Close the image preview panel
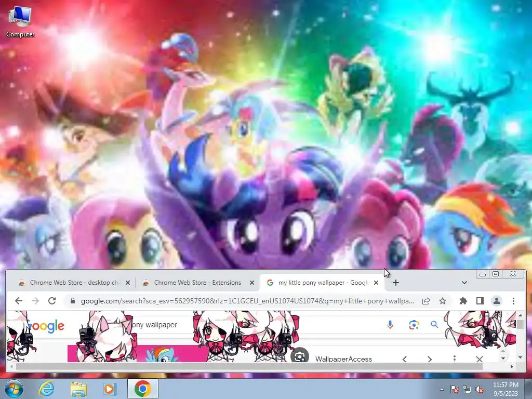 click(x=479, y=359)
